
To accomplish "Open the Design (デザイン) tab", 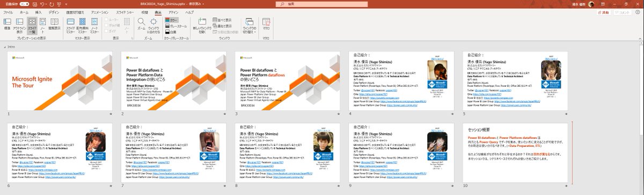I will (x=54, y=12).
